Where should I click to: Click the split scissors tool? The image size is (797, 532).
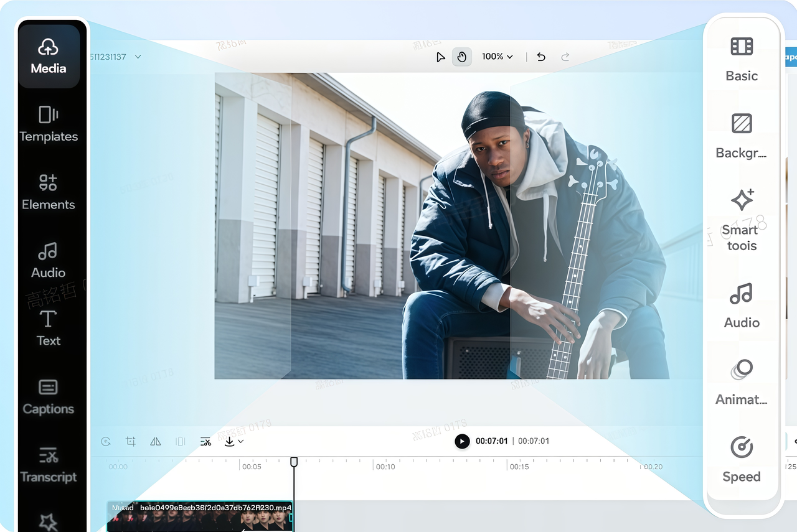[x=205, y=441]
